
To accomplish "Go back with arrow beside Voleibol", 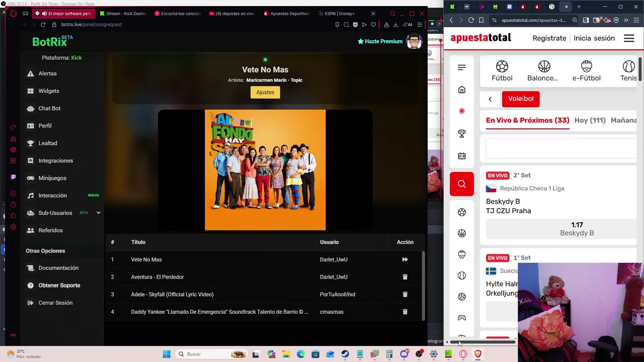I will pyautogui.click(x=490, y=99).
